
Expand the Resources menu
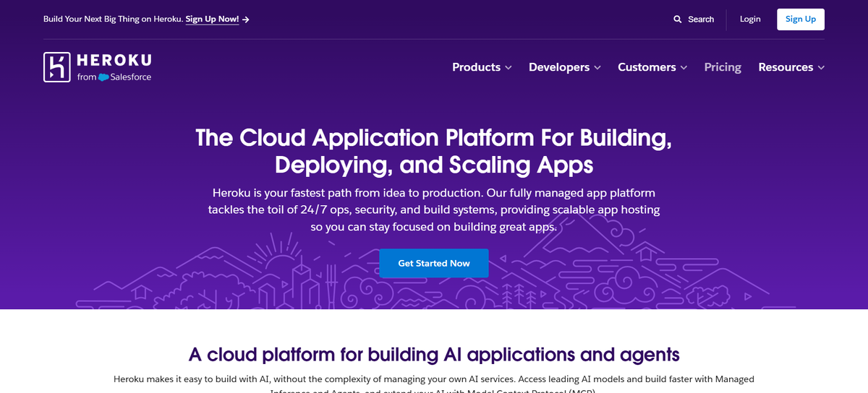[x=791, y=67]
